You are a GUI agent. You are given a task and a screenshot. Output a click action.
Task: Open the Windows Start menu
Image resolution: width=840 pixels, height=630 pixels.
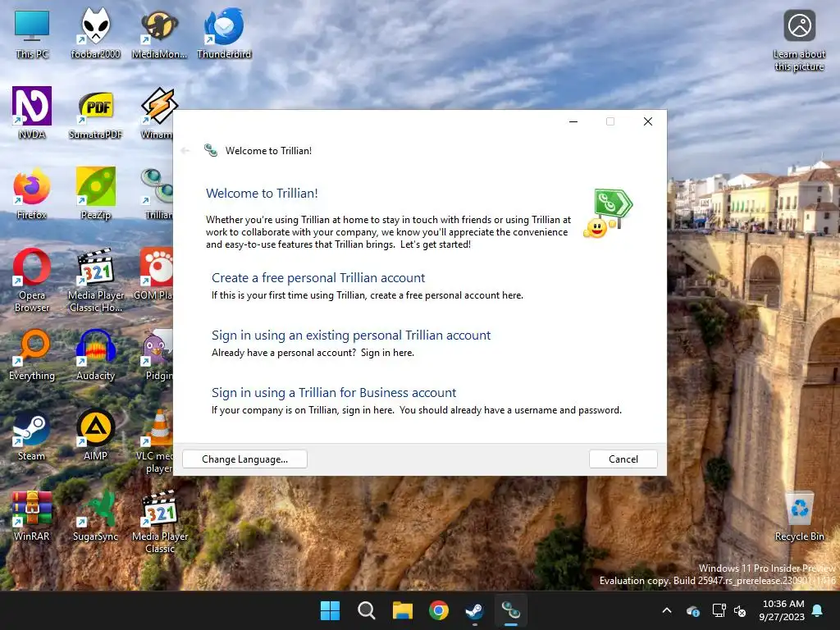coord(330,610)
